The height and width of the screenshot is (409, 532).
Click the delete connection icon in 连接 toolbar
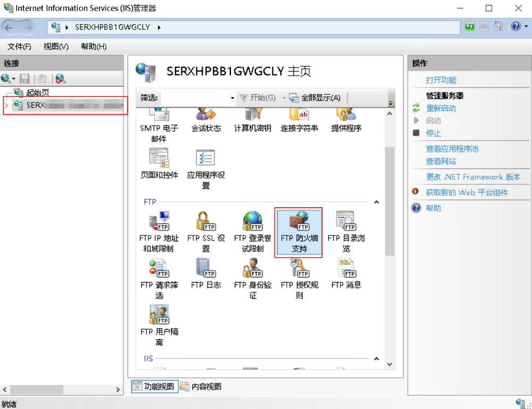pyautogui.click(x=61, y=78)
